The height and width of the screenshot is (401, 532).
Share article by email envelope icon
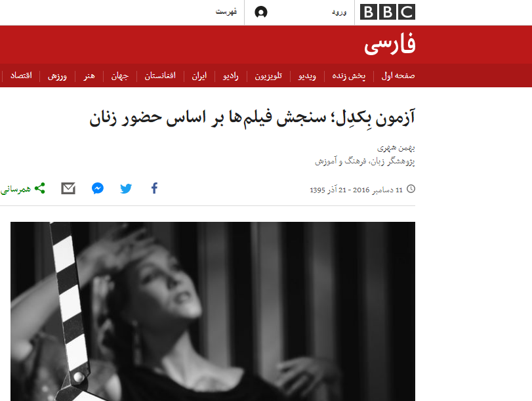[x=68, y=188]
